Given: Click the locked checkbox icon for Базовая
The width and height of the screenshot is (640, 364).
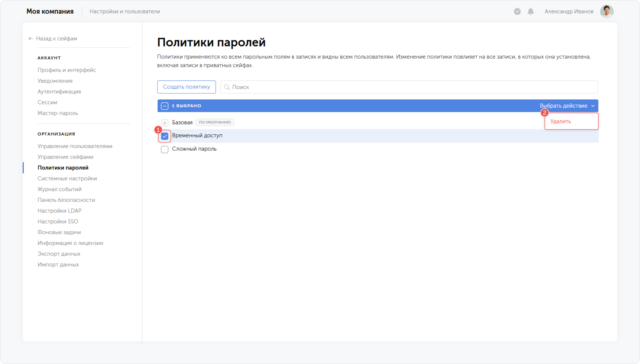Looking at the screenshot, I should coord(164,123).
